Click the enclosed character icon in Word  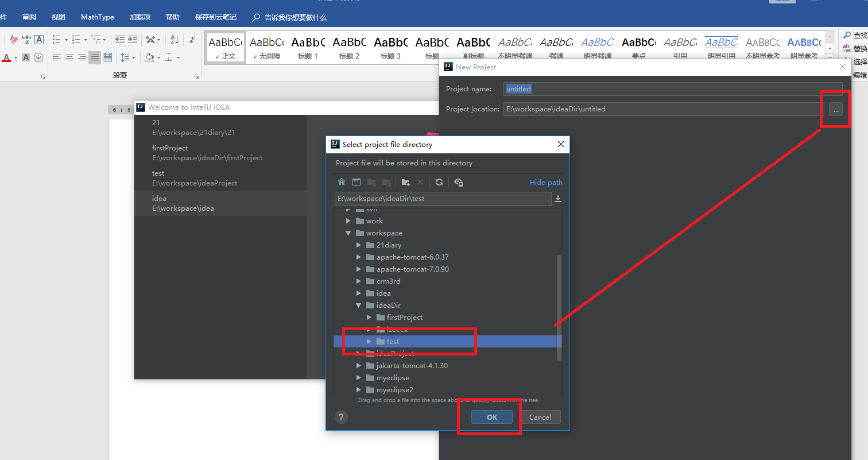(x=38, y=57)
